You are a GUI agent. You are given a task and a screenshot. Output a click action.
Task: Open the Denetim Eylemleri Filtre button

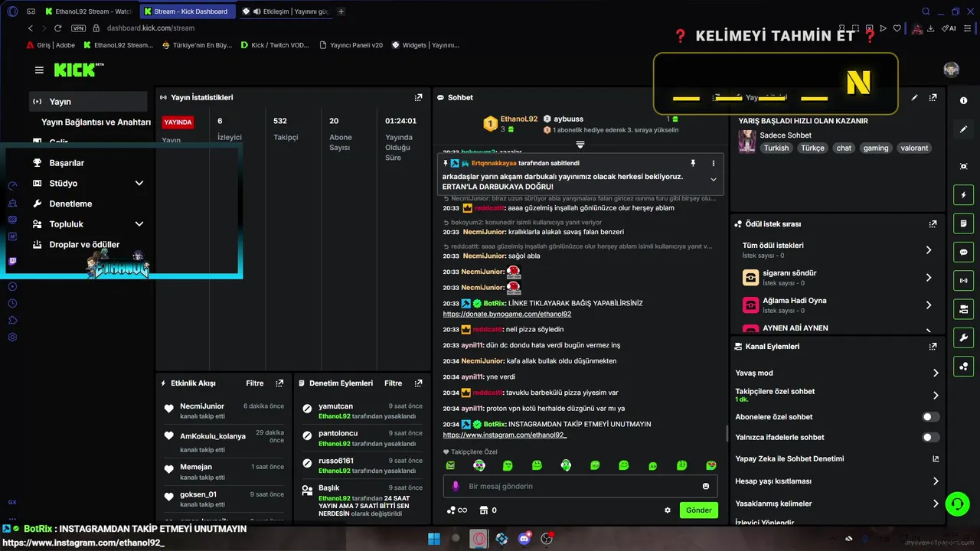point(393,383)
